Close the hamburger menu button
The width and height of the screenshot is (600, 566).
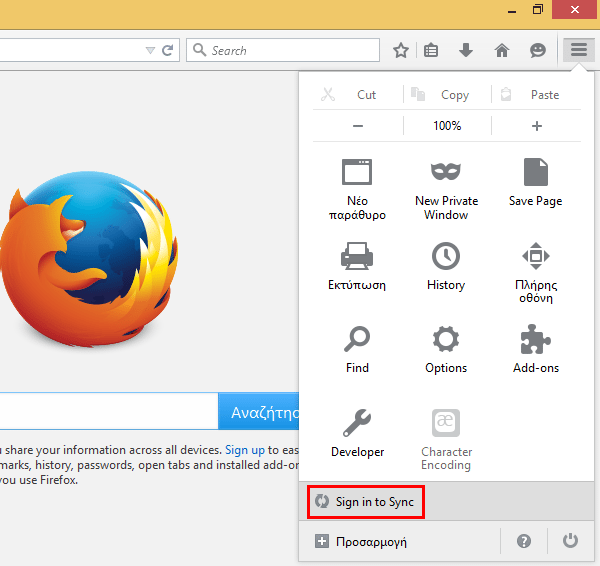(x=579, y=50)
